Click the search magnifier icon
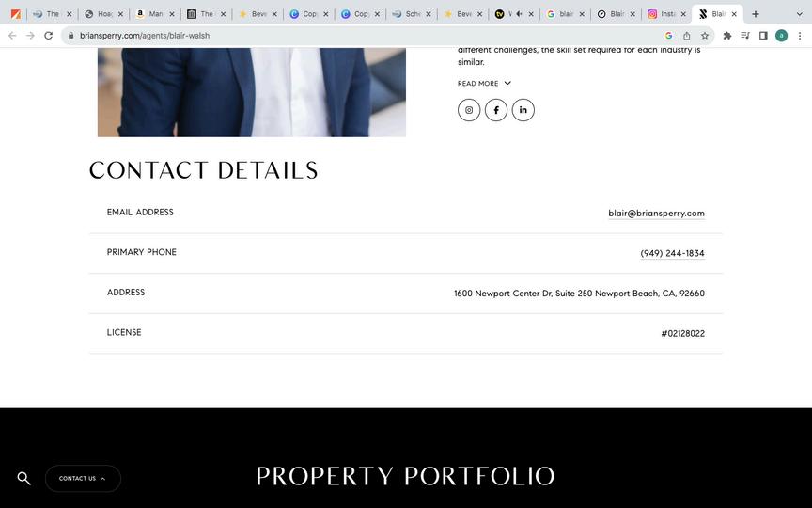 pos(23,479)
